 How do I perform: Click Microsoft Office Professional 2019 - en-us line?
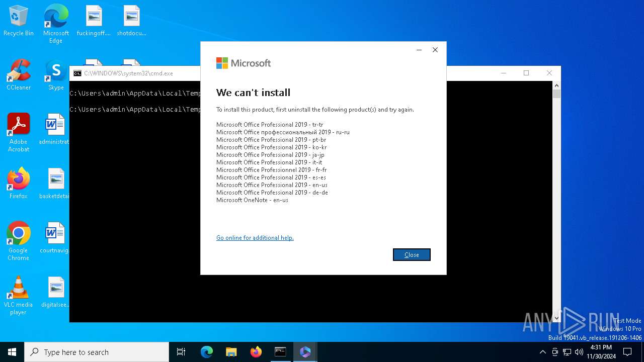coord(272,185)
